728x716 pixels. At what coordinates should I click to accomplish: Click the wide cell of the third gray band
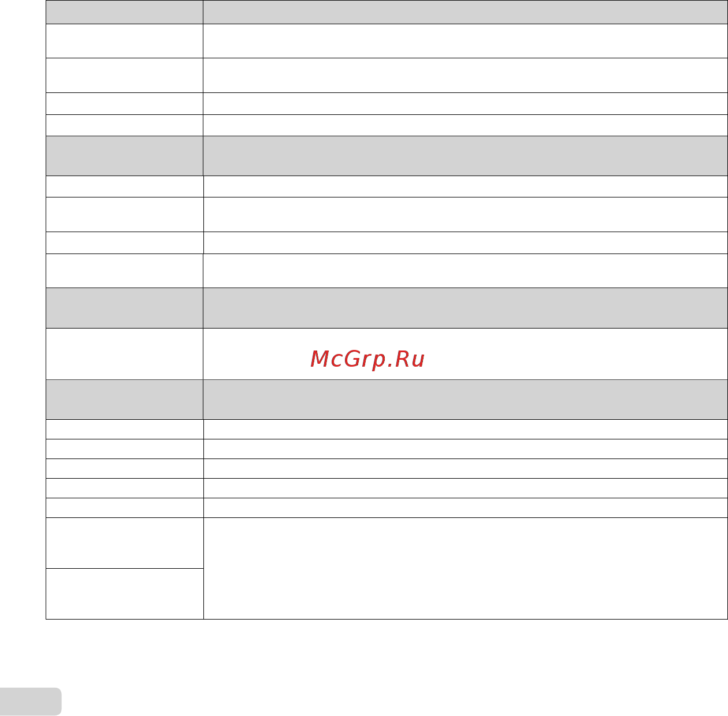[x=465, y=308]
